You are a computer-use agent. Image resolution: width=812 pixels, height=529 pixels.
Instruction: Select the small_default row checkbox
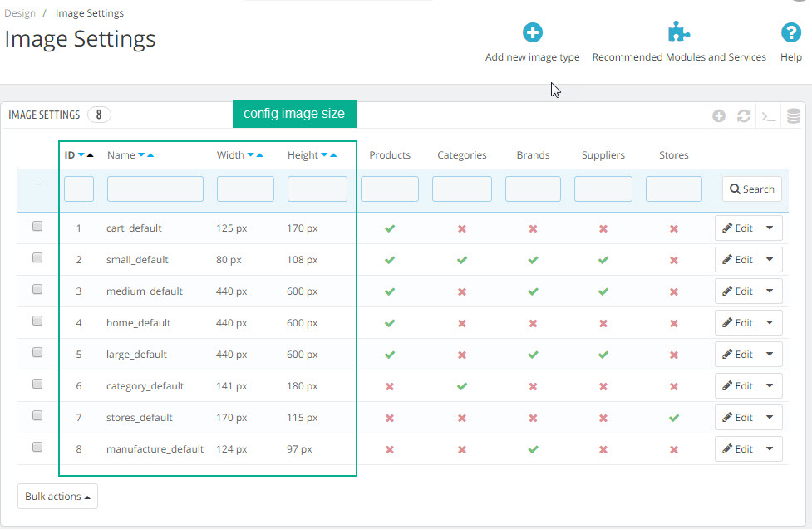point(37,257)
